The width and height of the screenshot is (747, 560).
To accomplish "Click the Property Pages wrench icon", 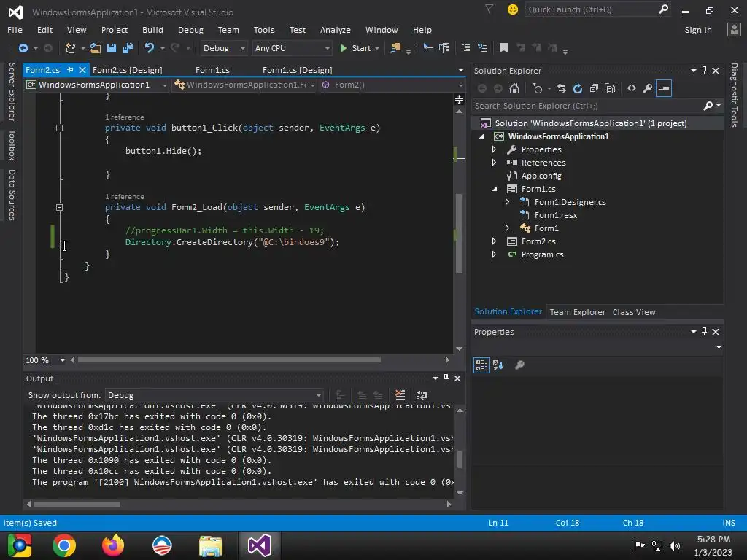I will [x=519, y=365].
